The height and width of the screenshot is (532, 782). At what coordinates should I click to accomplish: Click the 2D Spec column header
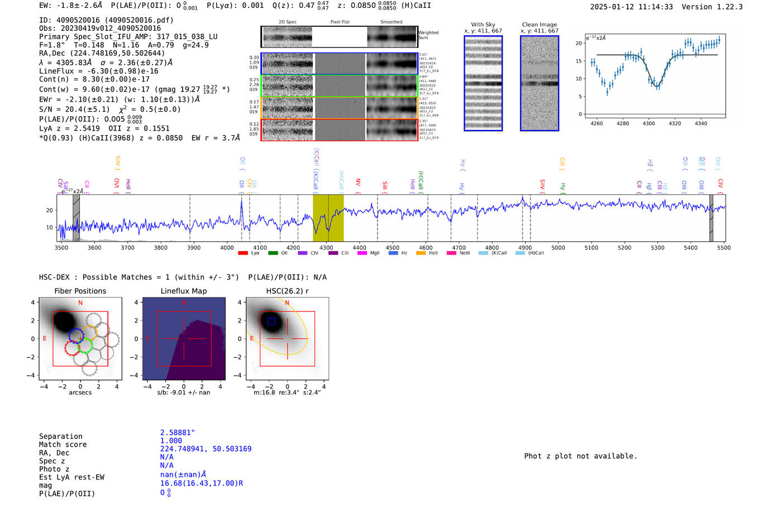[x=288, y=22]
